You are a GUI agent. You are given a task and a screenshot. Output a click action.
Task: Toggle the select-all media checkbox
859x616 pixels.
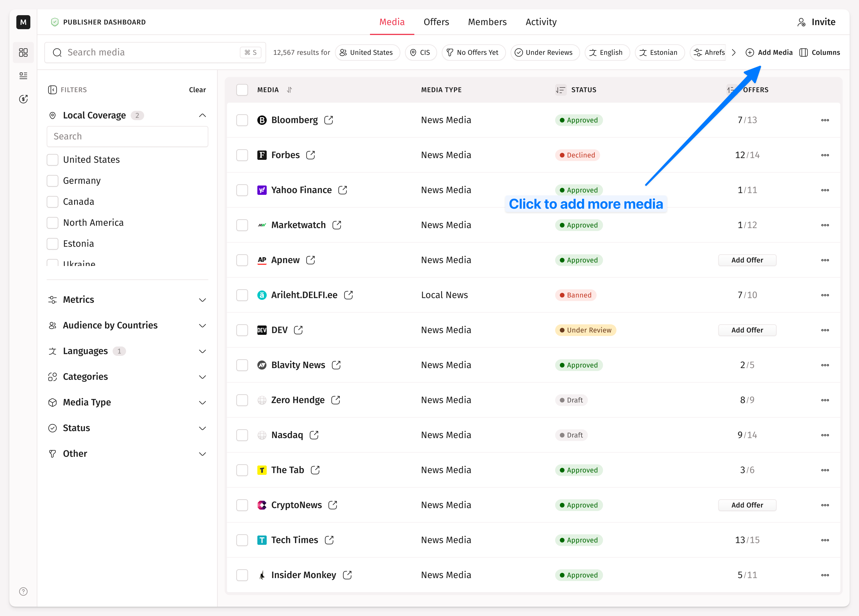point(242,90)
